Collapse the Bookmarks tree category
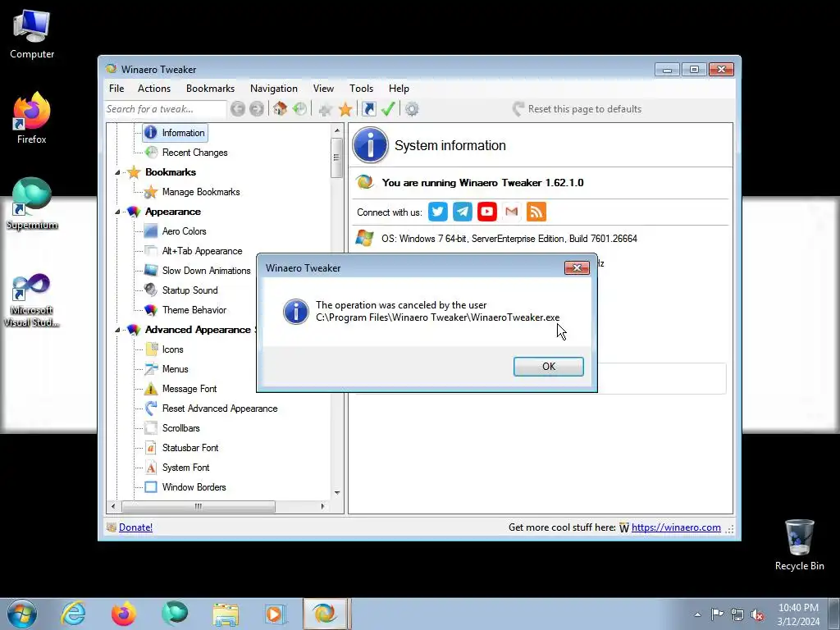This screenshot has height=630, width=840. [x=117, y=172]
